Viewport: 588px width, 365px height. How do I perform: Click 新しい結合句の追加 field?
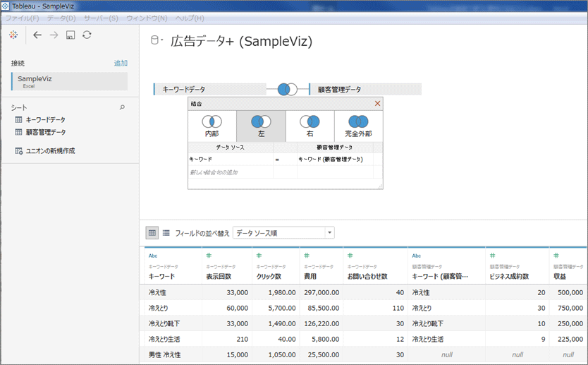(x=231, y=172)
